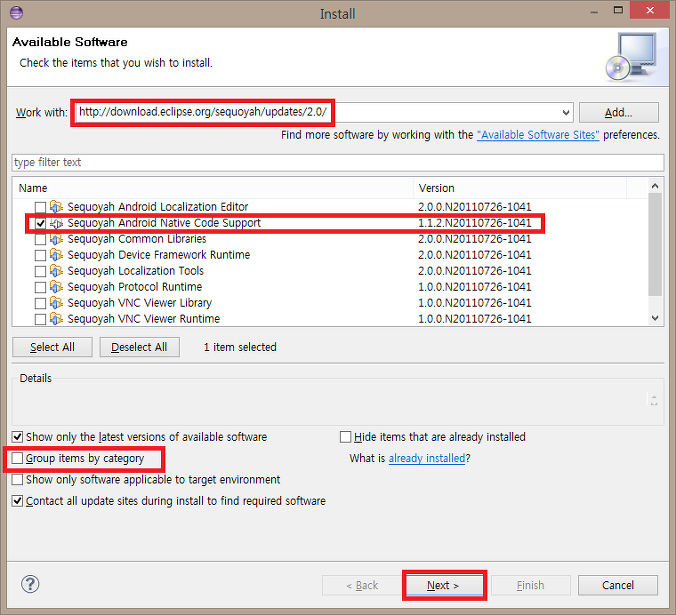Click the software list vertical scrollbar thumb
This screenshot has height=615, width=676.
pyautogui.click(x=655, y=245)
